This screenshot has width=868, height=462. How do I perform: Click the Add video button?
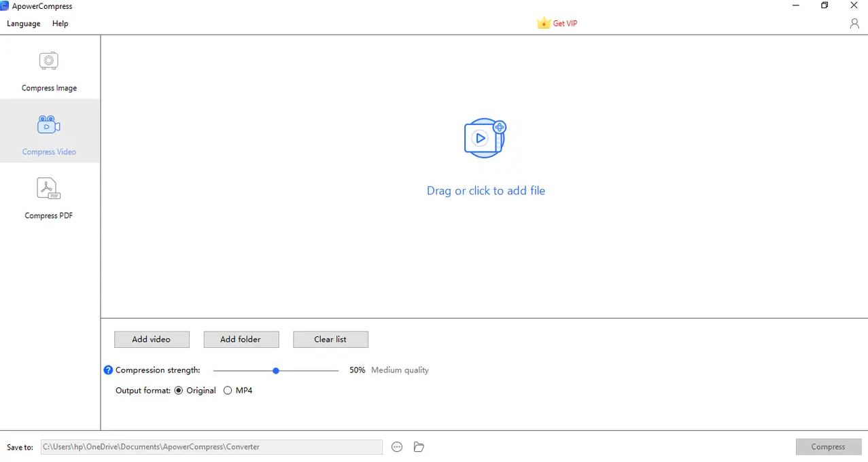152,340
